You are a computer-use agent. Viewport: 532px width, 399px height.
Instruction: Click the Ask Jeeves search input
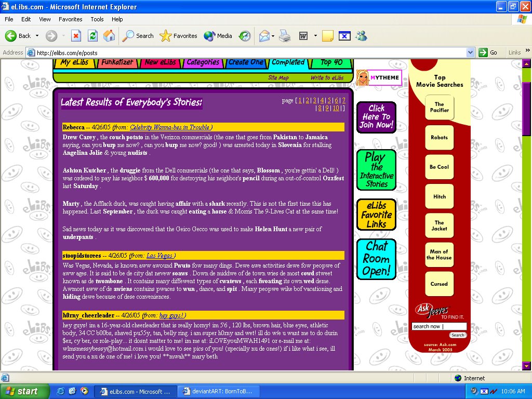(439, 326)
